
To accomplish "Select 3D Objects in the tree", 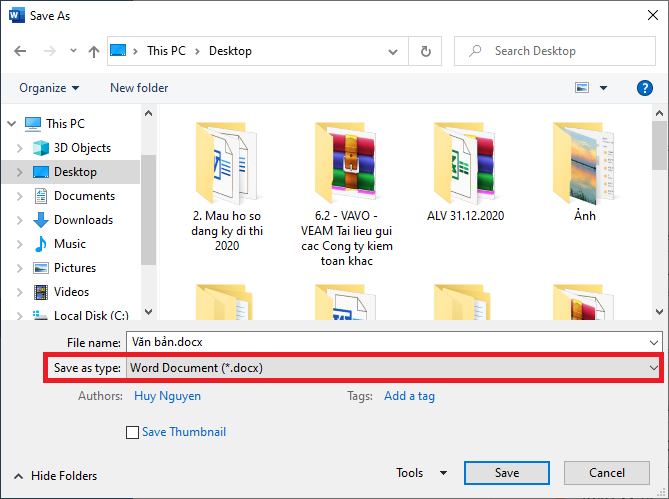I will pyautogui.click(x=82, y=148).
